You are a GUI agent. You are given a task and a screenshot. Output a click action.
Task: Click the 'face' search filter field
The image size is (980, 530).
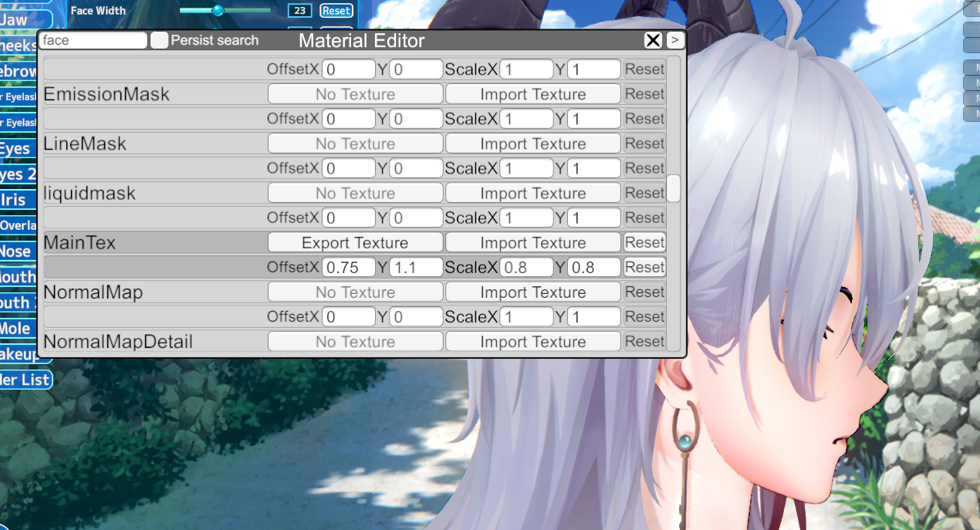[93, 41]
